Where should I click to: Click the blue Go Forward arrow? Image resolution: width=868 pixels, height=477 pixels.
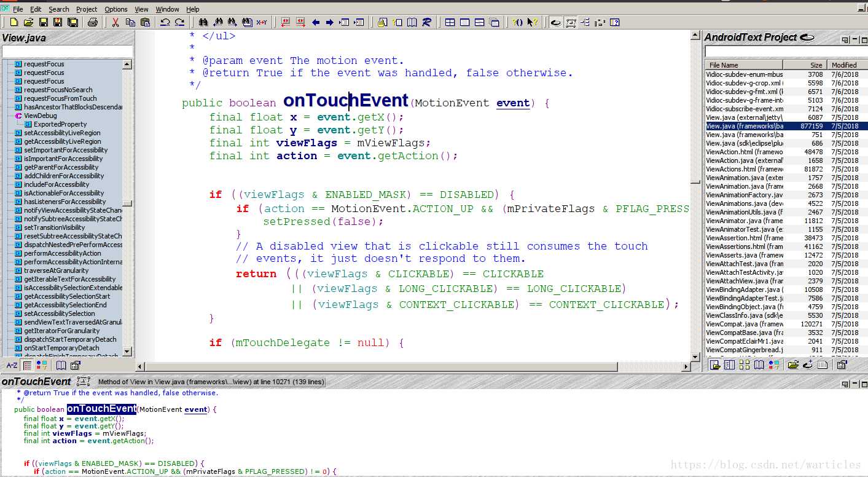(329, 22)
